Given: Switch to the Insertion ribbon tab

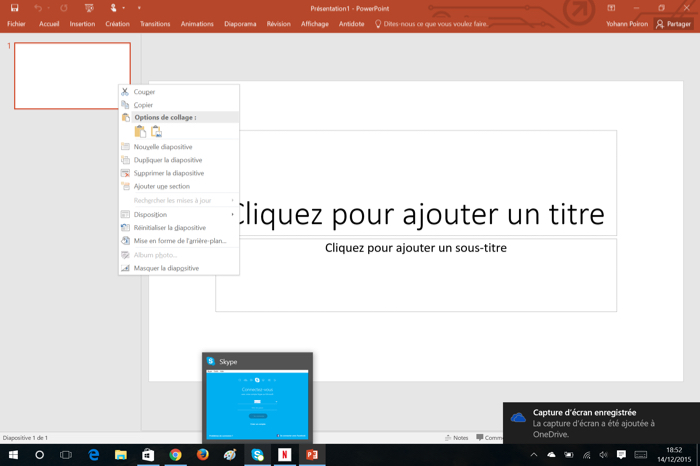Looking at the screenshot, I should pyautogui.click(x=82, y=24).
